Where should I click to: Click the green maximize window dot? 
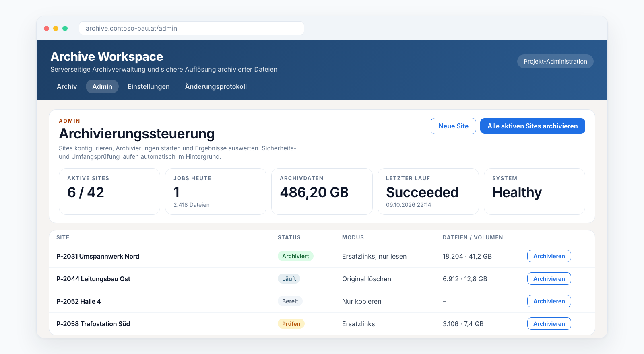click(65, 28)
